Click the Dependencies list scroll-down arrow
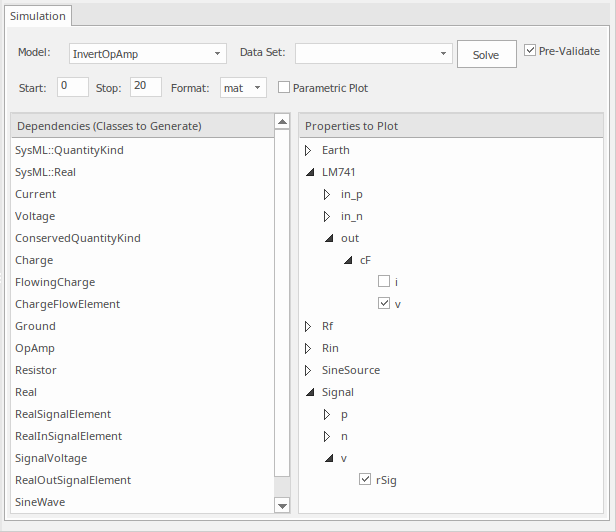616x532 pixels. click(x=283, y=504)
